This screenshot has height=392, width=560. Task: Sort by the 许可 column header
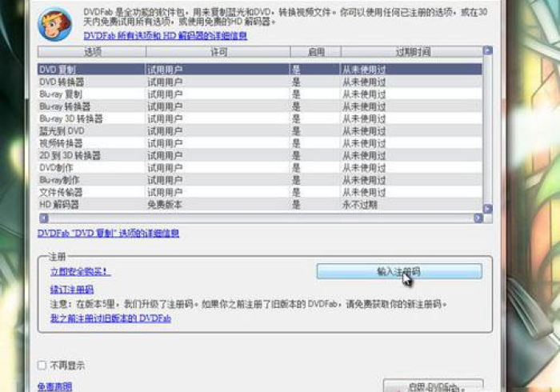click(x=217, y=51)
